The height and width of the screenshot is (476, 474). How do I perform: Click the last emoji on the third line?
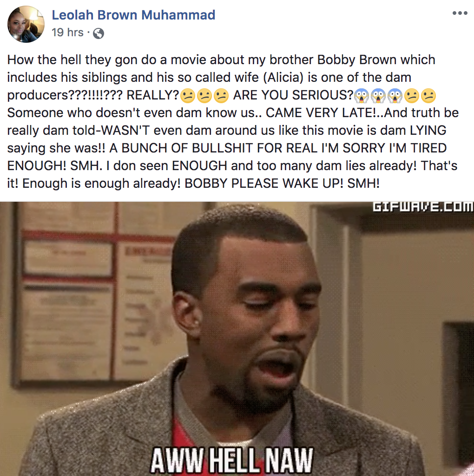click(x=428, y=96)
